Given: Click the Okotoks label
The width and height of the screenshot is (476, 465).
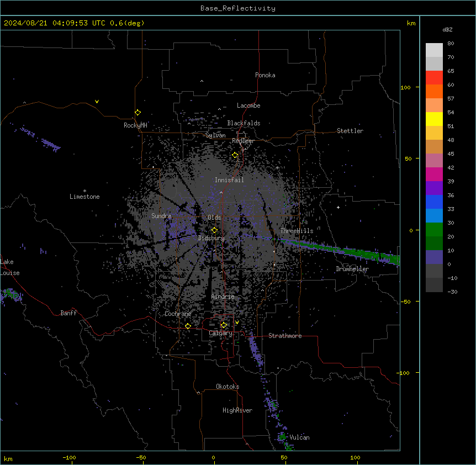Looking at the screenshot, I should pos(228,387).
